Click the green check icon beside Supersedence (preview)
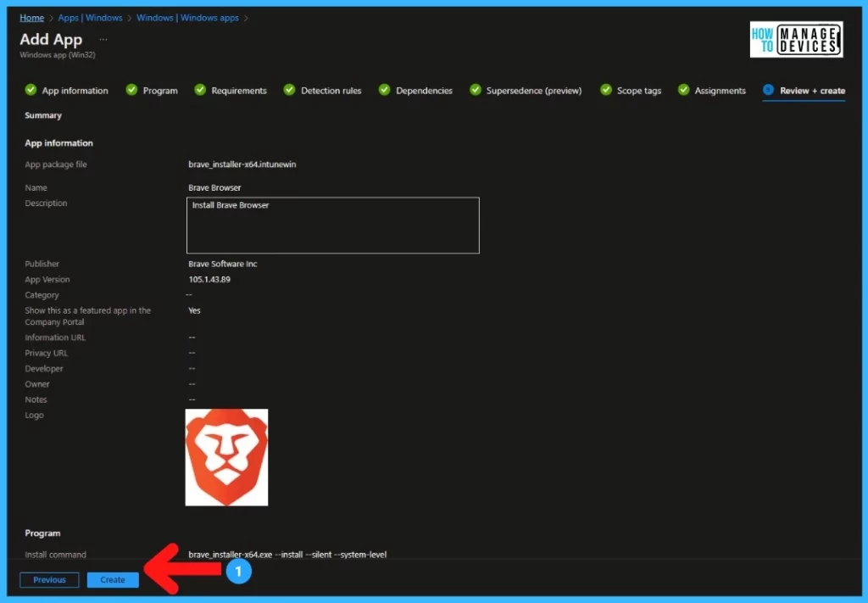This screenshot has height=603, width=868. pos(475,90)
